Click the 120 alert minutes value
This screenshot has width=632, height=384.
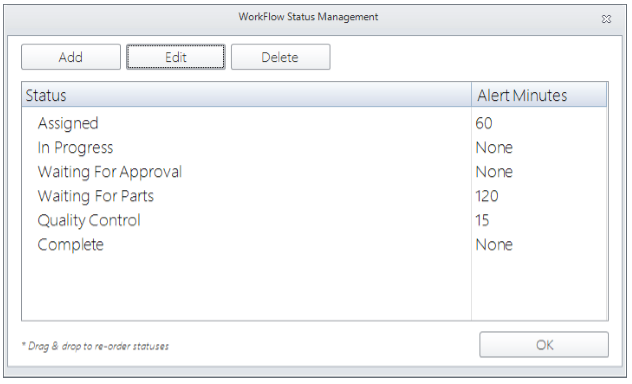pos(487,196)
